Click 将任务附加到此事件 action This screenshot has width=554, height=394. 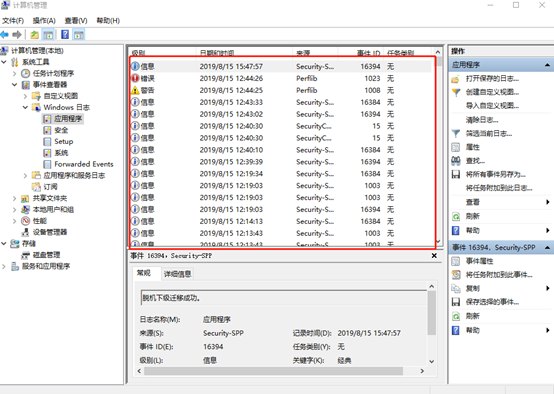(499, 275)
